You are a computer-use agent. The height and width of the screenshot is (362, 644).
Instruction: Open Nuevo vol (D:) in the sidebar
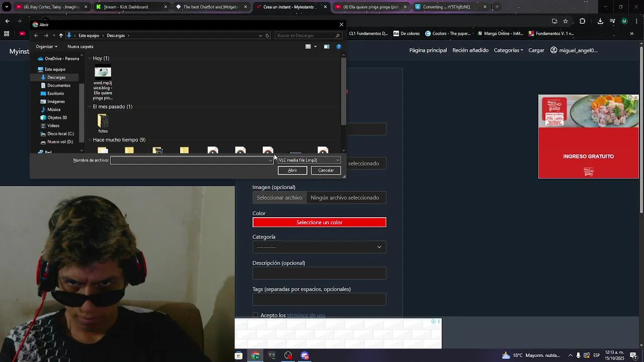point(56,142)
